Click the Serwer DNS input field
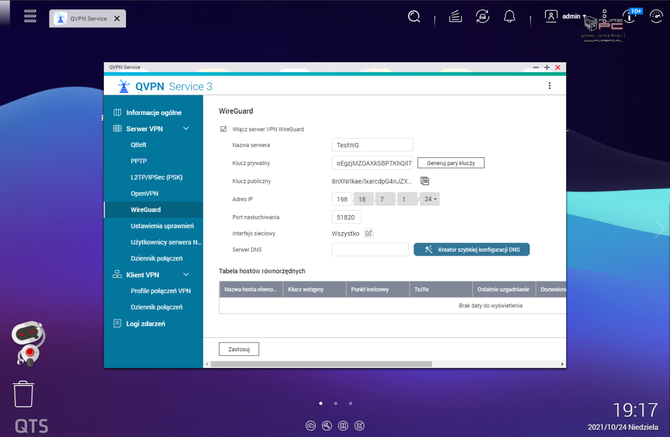 click(370, 249)
